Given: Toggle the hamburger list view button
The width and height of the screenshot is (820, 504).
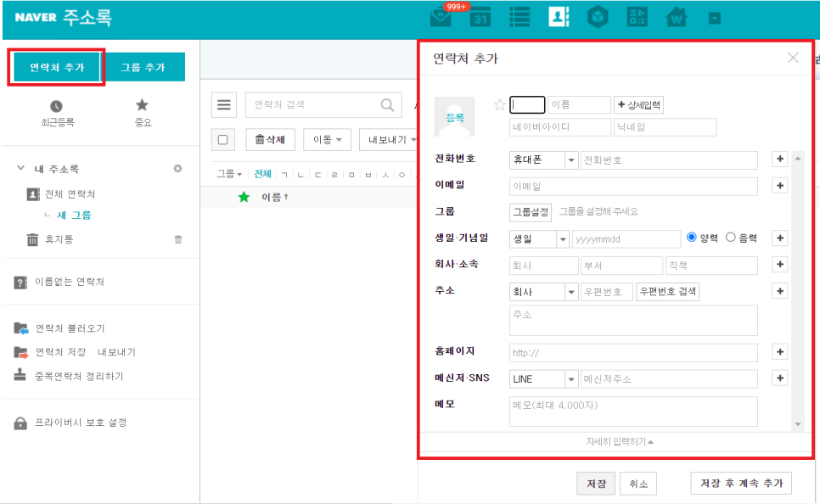Looking at the screenshot, I should 224,104.
